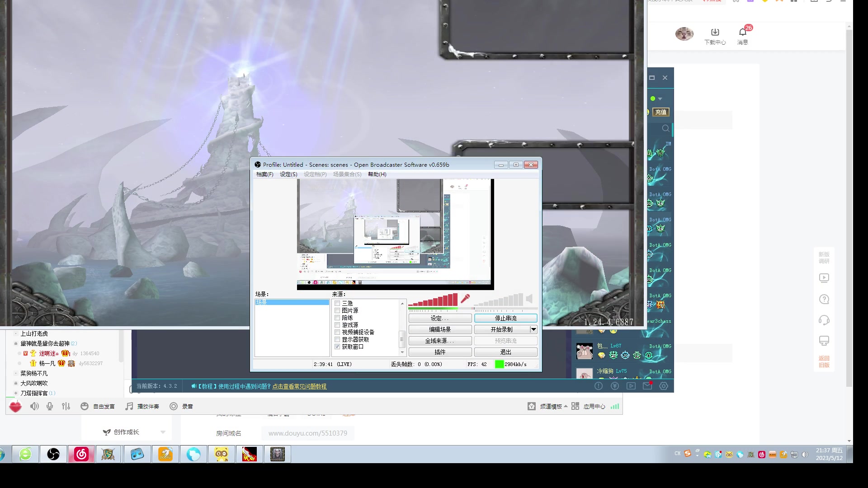Open the 频道模板 channel template dropdown
The height and width of the screenshot is (488, 868).
pos(547,406)
